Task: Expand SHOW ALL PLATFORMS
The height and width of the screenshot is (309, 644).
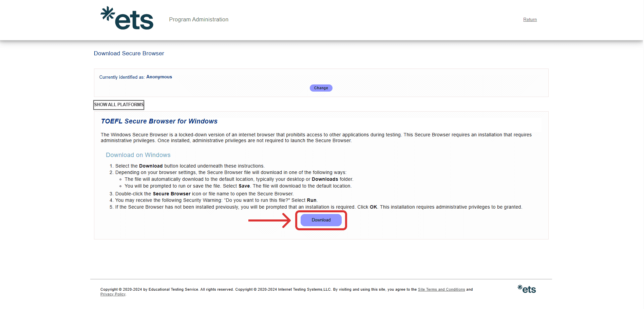Action: point(119,105)
